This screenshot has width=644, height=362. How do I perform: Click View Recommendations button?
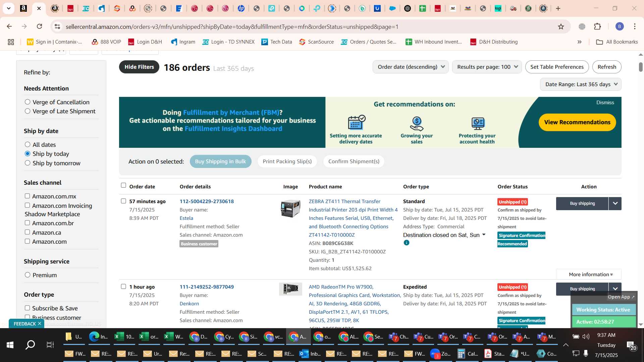pyautogui.click(x=577, y=122)
